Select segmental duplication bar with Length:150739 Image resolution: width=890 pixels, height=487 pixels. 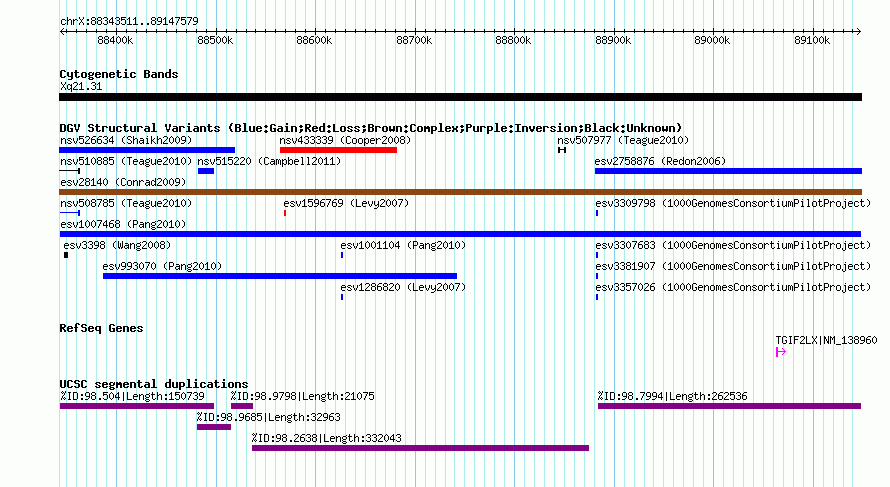(137, 406)
